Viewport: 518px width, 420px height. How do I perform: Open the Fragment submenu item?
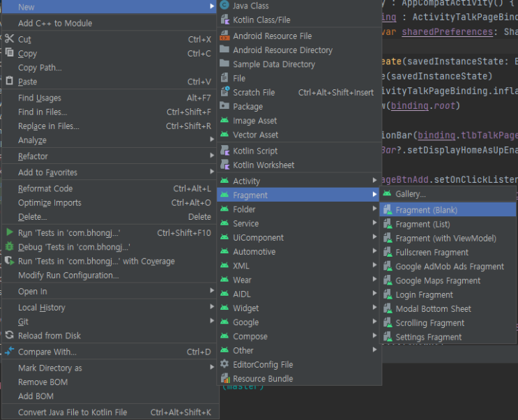click(298, 195)
